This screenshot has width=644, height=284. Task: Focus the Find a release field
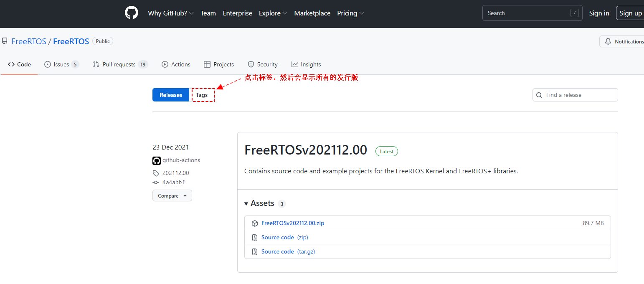pos(575,95)
